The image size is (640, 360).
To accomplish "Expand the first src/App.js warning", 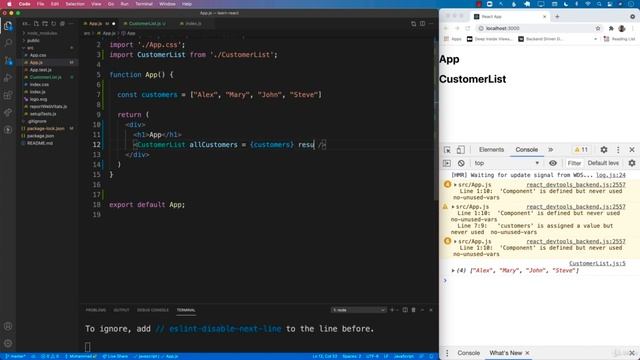I will (x=456, y=185).
